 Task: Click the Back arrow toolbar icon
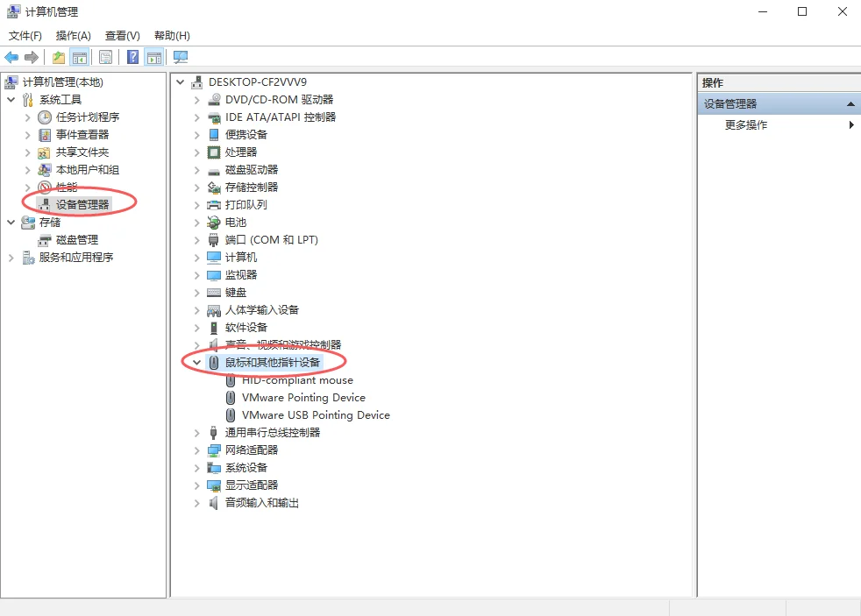pos(11,57)
